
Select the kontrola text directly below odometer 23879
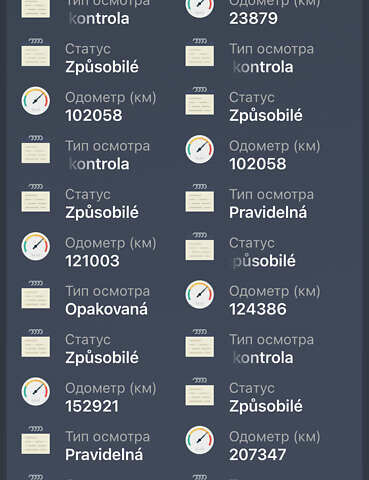[x=263, y=67]
